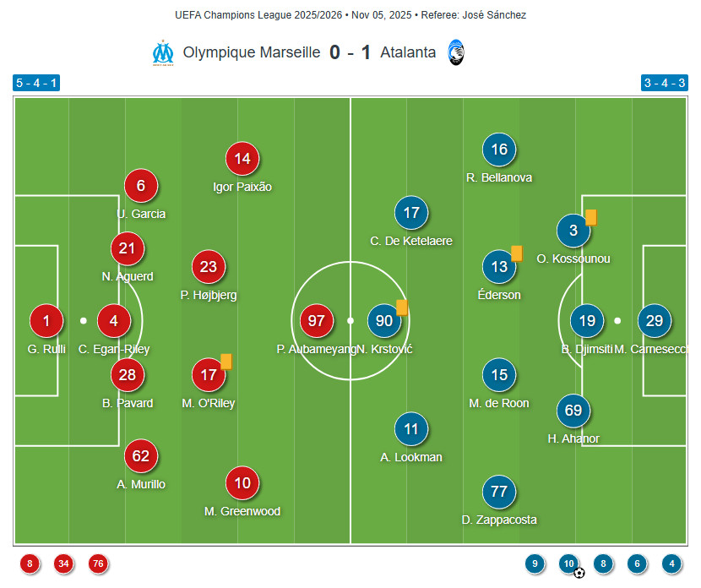The width and height of the screenshot is (701, 588).
Task: Click Lookman's number 11 marker
Action: coord(411,429)
